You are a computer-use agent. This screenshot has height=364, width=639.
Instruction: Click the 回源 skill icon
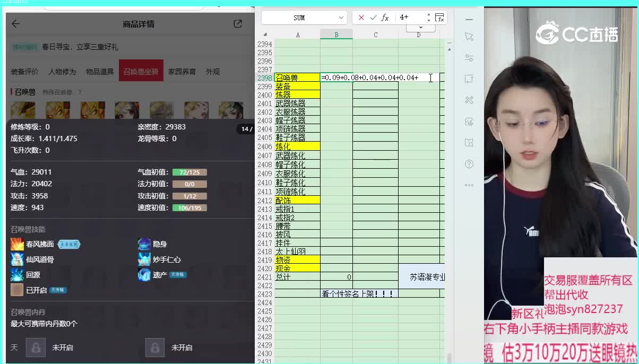(17, 275)
